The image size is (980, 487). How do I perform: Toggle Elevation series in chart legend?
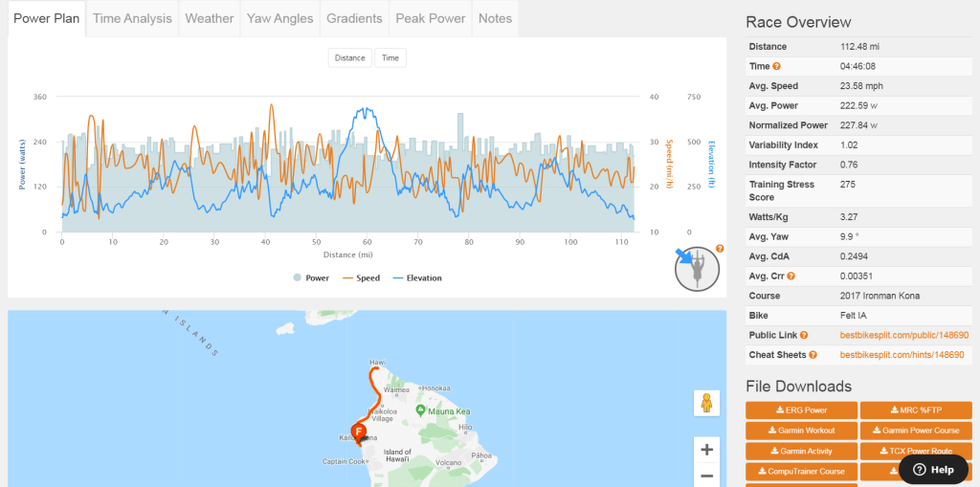(416, 278)
